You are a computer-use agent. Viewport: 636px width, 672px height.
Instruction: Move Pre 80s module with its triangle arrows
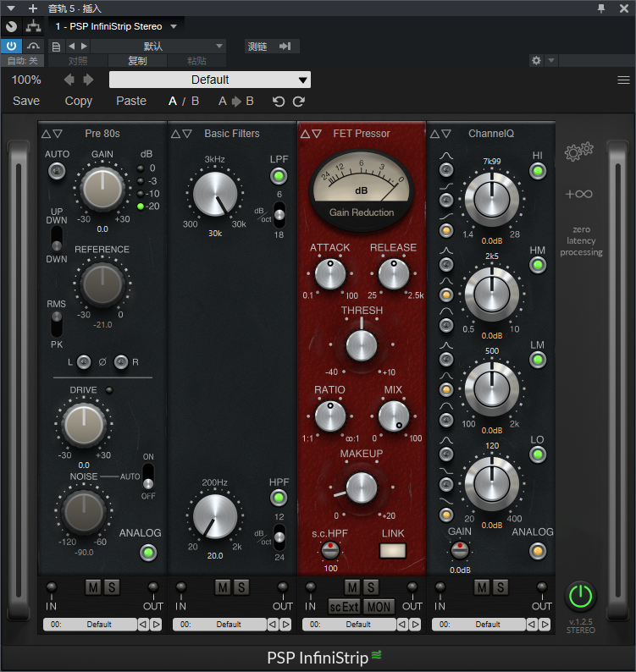coord(52,134)
